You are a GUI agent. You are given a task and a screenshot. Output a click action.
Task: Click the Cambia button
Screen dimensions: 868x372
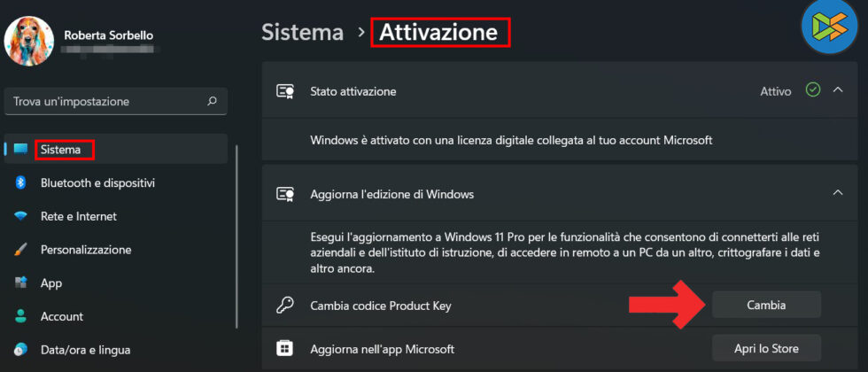(766, 305)
